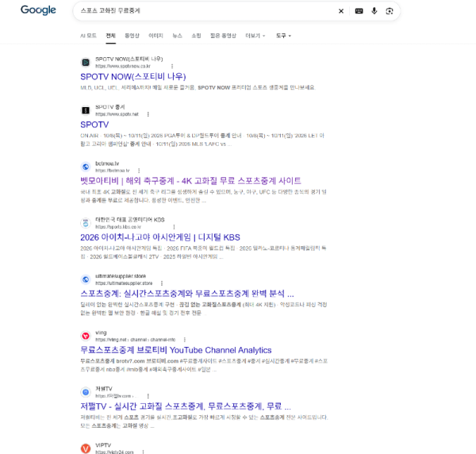This screenshot has height=454, width=476.
Task: Open more options for betmoa.tv result
Action: point(139,171)
